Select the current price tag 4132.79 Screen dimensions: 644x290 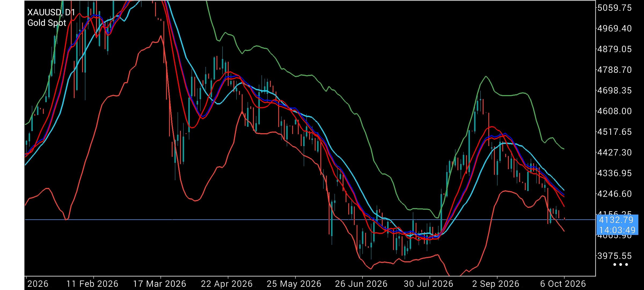(616, 220)
